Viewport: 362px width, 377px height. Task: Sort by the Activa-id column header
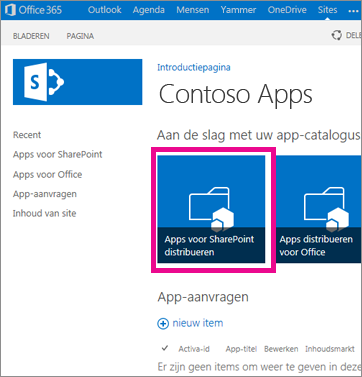point(194,349)
